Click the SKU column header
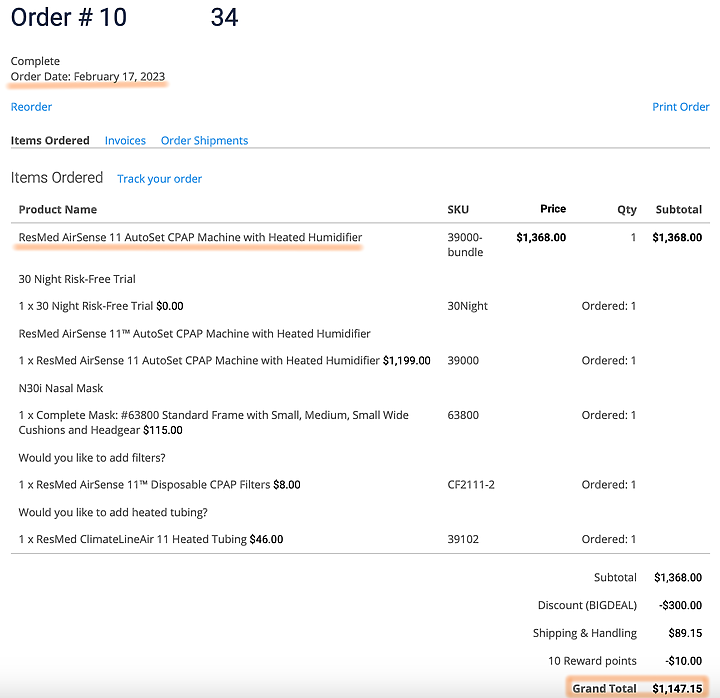720x698 pixels. click(x=458, y=209)
